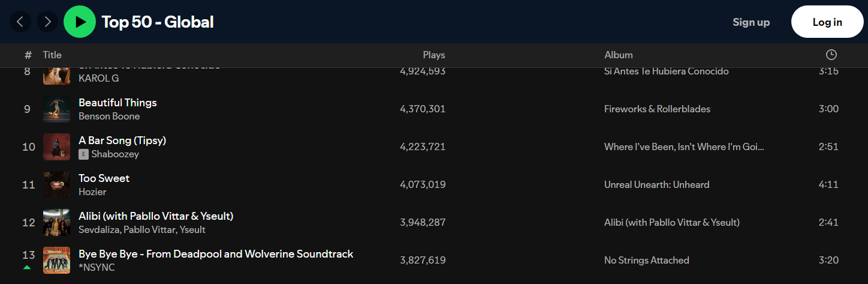Image resolution: width=868 pixels, height=284 pixels.
Task: Go forward with the right arrow
Action: coord(47,22)
